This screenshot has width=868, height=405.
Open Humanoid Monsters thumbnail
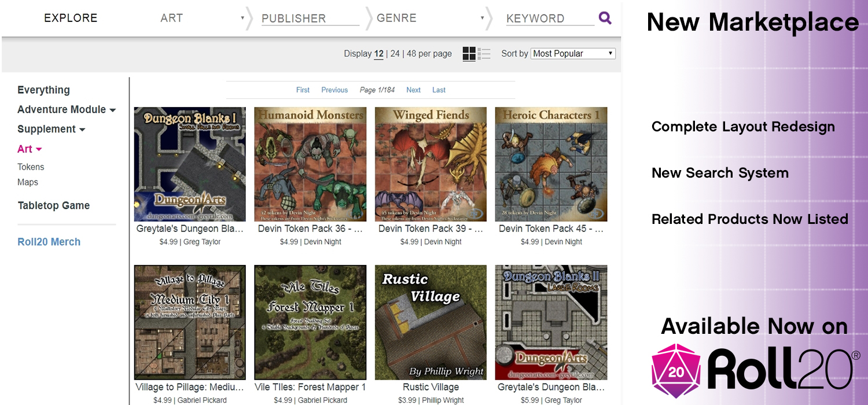[310, 164]
